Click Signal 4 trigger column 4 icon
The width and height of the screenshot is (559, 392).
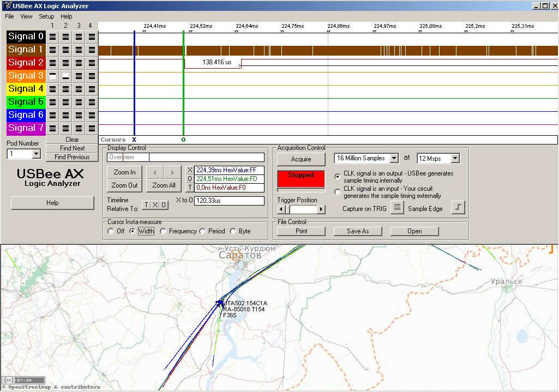click(x=92, y=89)
